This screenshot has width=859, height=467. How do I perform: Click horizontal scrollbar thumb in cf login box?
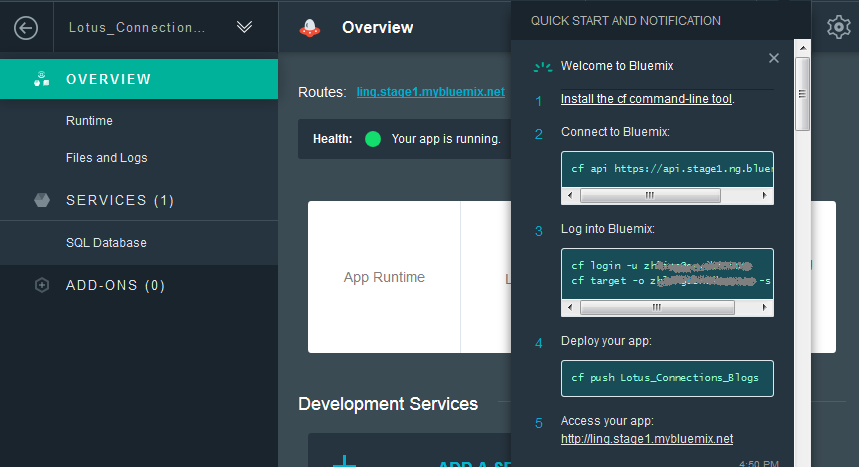[x=657, y=308]
